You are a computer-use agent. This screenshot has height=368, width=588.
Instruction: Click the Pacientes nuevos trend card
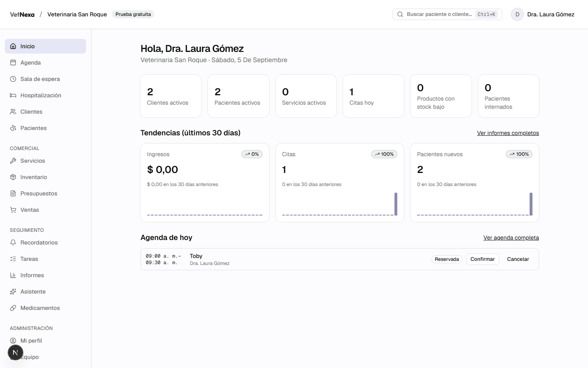(474, 183)
